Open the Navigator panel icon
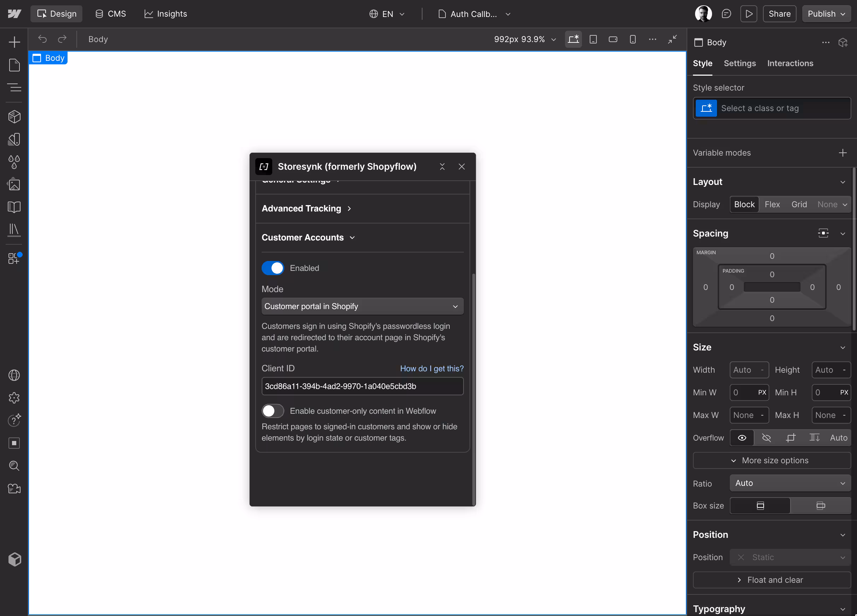The image size is (857, 616). coord(14,88)
